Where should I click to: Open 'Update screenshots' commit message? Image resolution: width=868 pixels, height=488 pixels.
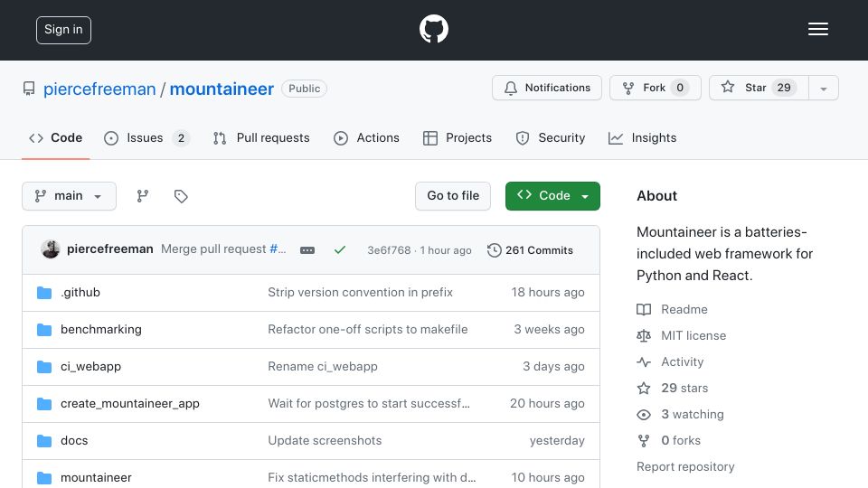point(325,441)
